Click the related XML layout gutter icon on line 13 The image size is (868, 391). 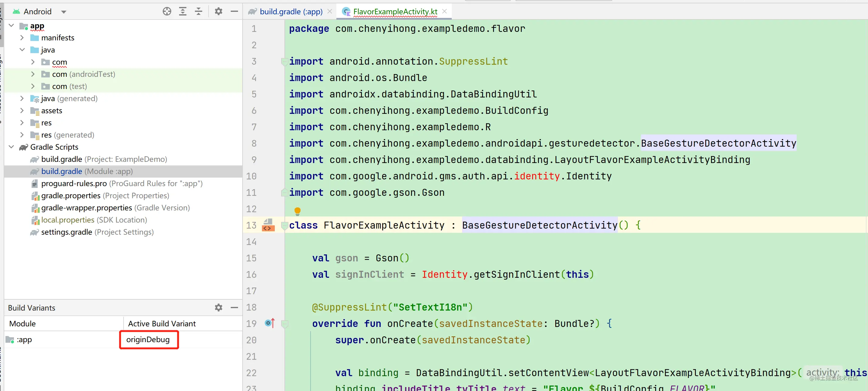(x=268, y=225)
